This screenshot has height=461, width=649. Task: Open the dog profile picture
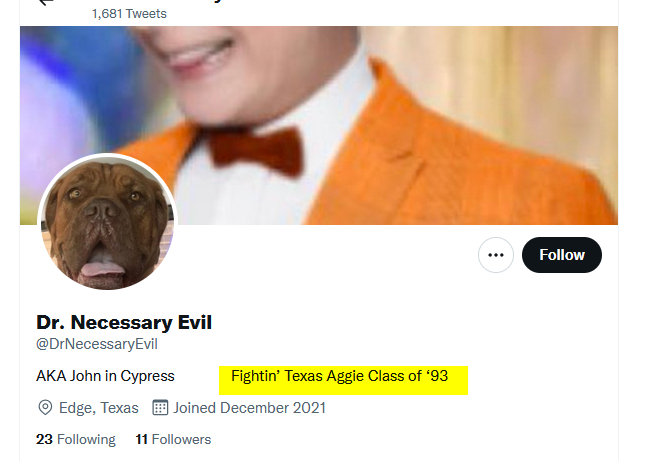(x=107, y=222)
